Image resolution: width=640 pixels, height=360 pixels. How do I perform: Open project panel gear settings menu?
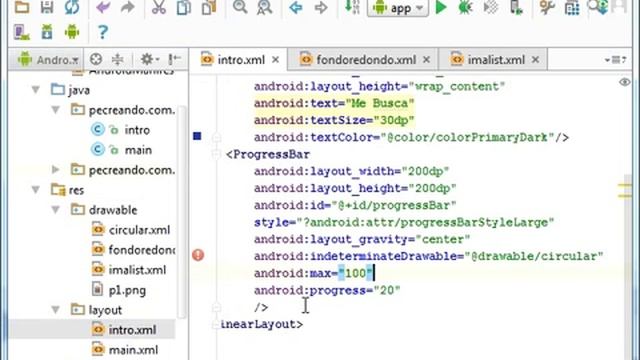pos(149,60)
